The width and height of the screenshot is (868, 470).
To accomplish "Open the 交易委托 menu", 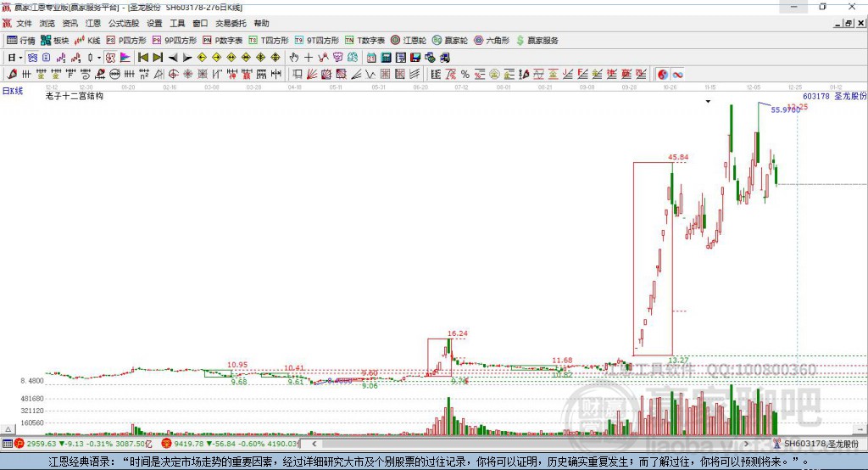I will coord(231,23).
